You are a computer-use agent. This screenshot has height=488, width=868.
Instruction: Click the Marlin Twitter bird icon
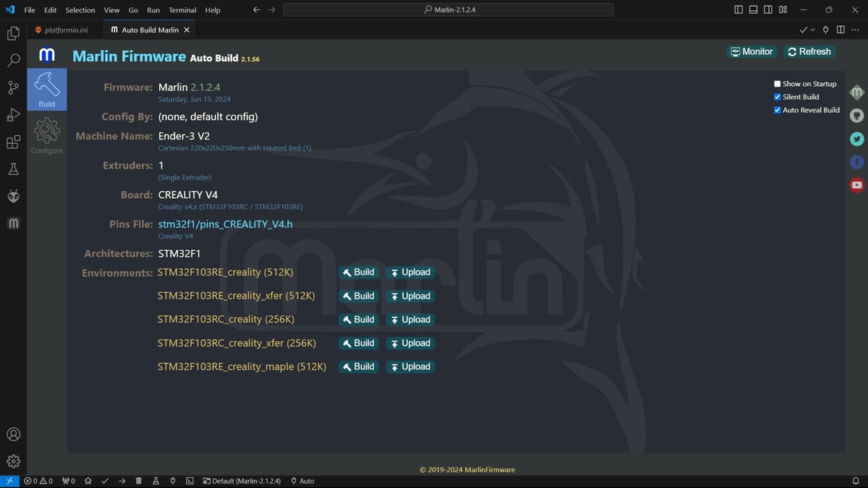[856, 139]
